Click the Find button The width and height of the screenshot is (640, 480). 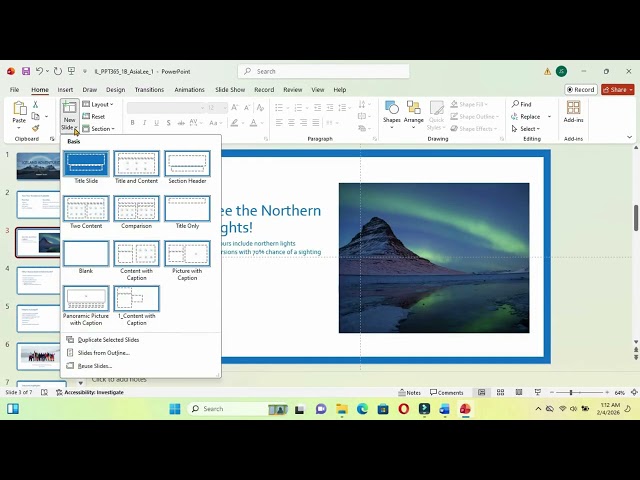pyautogui.click(x=522, y=104)
